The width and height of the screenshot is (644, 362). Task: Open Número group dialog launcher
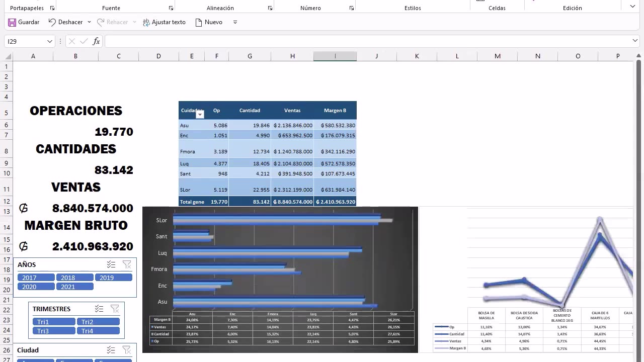coord(352,8)
